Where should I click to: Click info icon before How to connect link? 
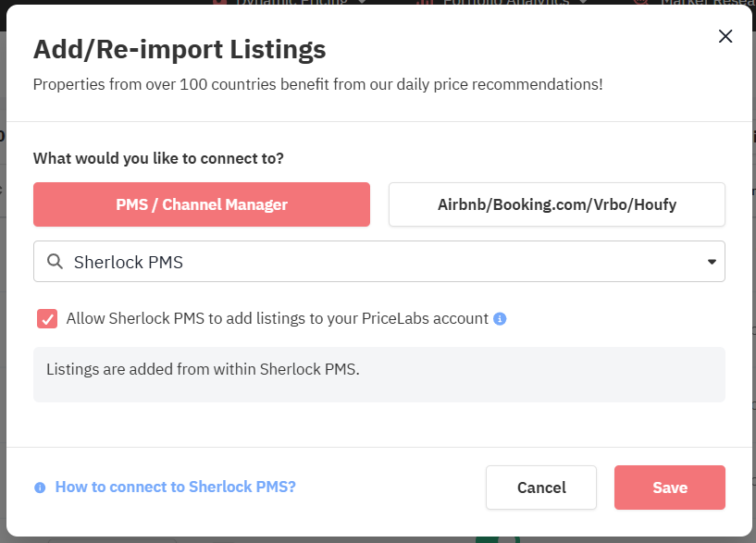tap(40, 487)
